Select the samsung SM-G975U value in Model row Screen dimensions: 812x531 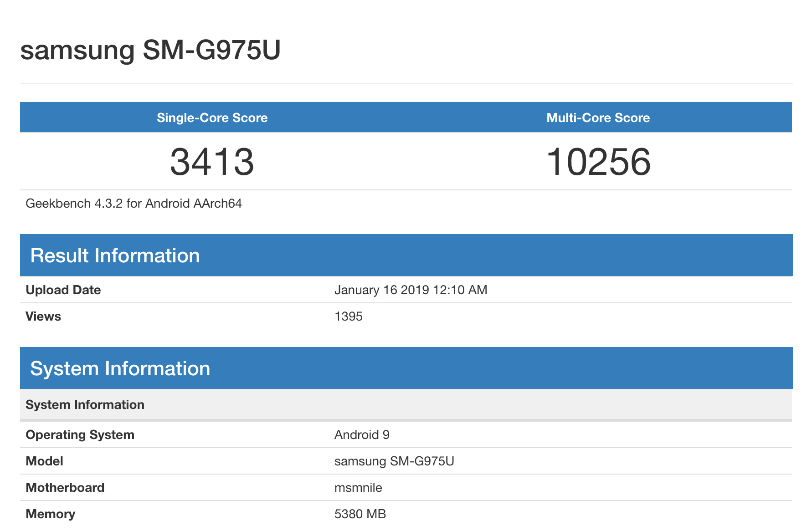[394, 461]
